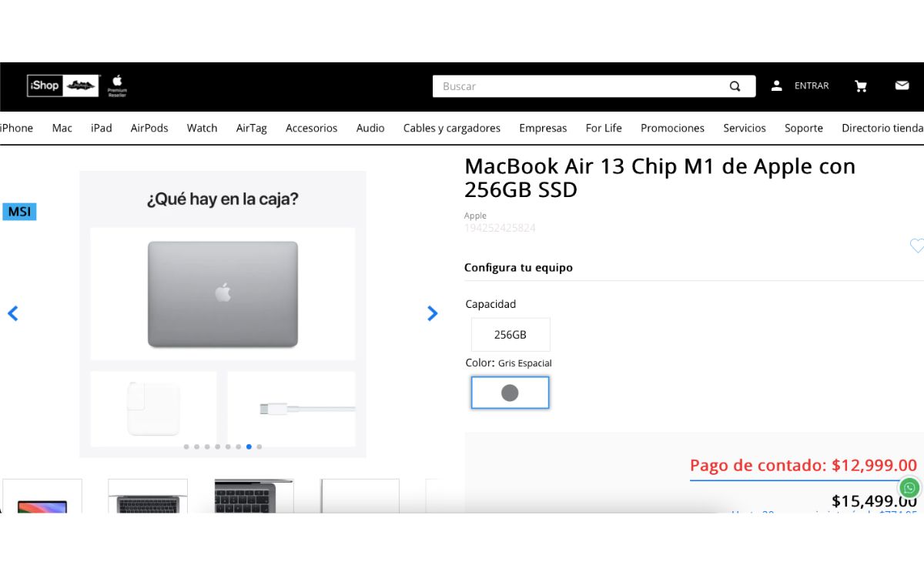The height and width of the screenshot is (575, 924).
Task: Open the iPad menu
Action: pyautogui.click(x=101, y=128)
